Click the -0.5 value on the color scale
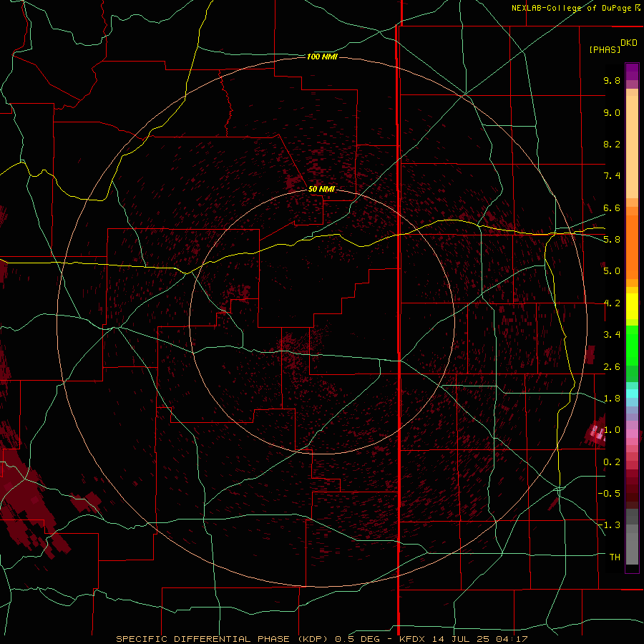This screenshot has width=644, height=644. coord(609,494)
